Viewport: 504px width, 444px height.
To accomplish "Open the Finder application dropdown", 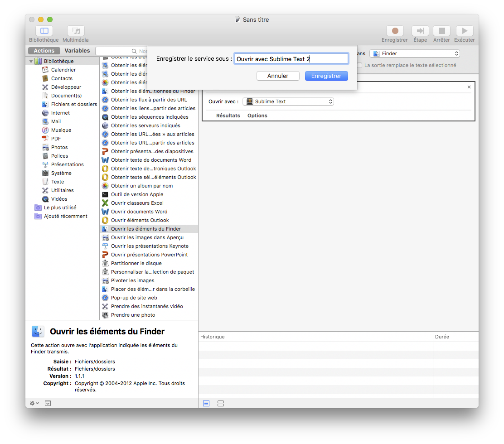I will (415, 53).
